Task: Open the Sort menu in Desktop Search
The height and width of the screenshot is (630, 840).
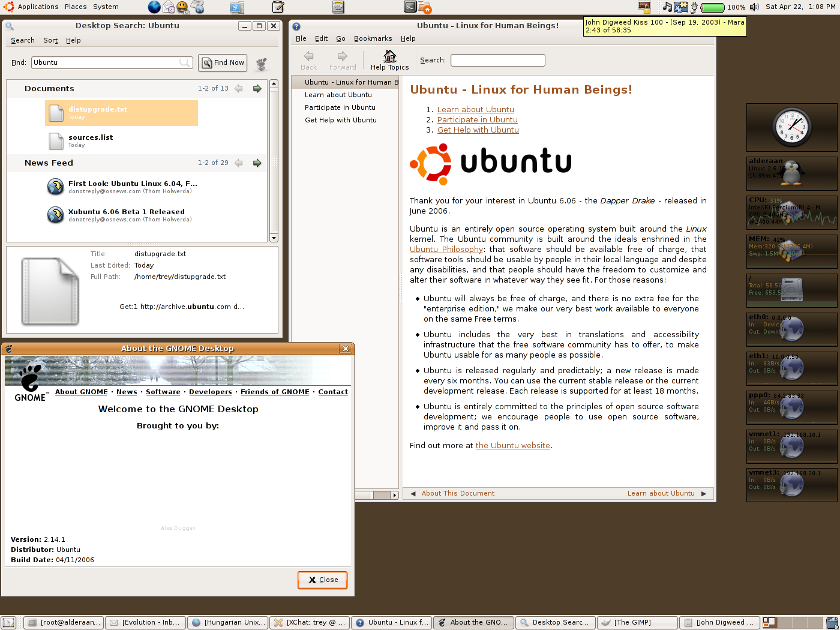Action: coord(50,41)
